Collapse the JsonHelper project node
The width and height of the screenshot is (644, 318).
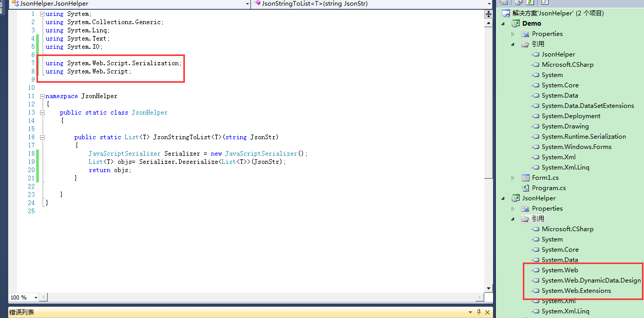503,198
